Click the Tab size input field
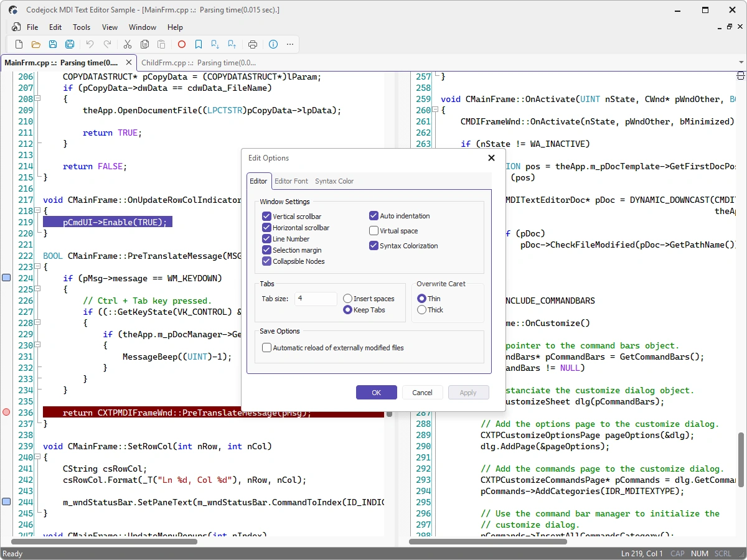This screenshot has width=747, height=560. click(316, 299)
